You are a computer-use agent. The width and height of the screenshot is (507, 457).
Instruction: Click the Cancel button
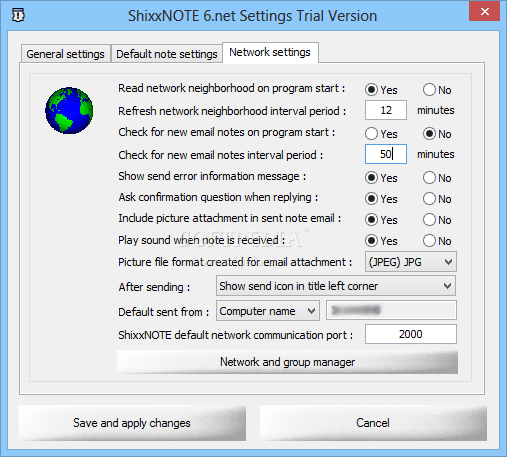(x=373, y=423)
